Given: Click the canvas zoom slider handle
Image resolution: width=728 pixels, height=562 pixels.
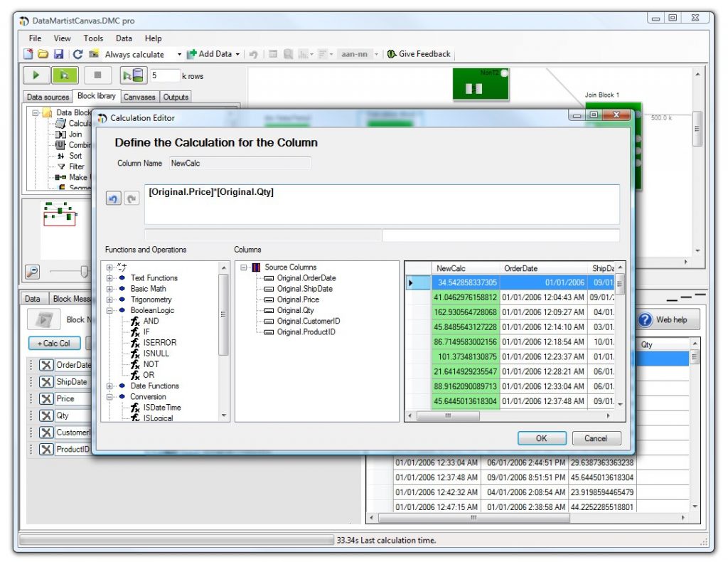Looking at the screenshot, I should 84,271.
